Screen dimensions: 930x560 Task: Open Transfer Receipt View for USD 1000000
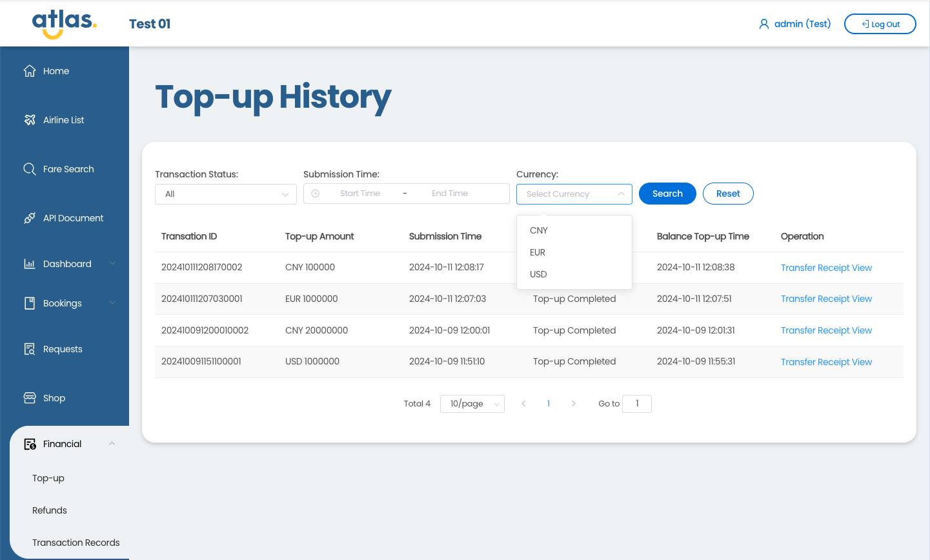point(826,362)
